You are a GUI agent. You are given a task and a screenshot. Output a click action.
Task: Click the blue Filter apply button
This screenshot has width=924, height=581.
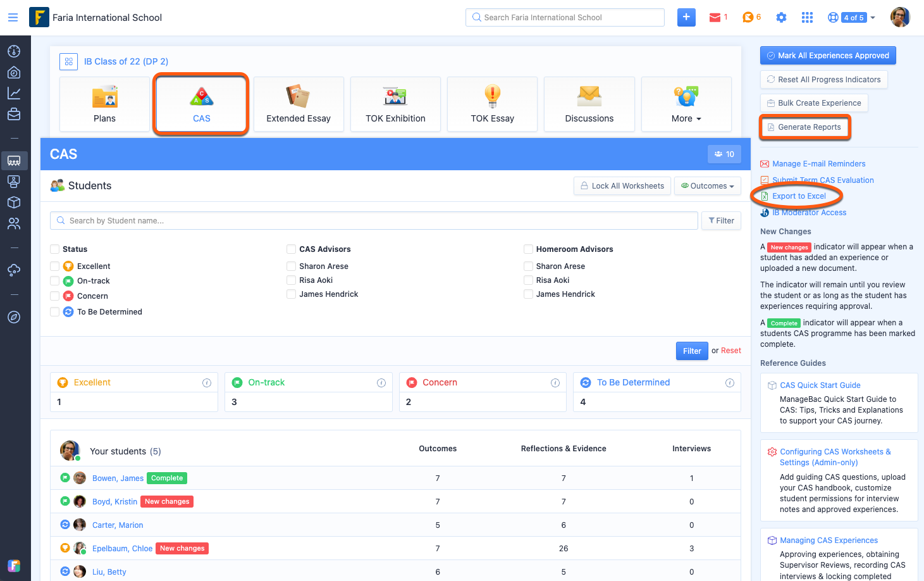pyautogui.click(x=692, y=351)
